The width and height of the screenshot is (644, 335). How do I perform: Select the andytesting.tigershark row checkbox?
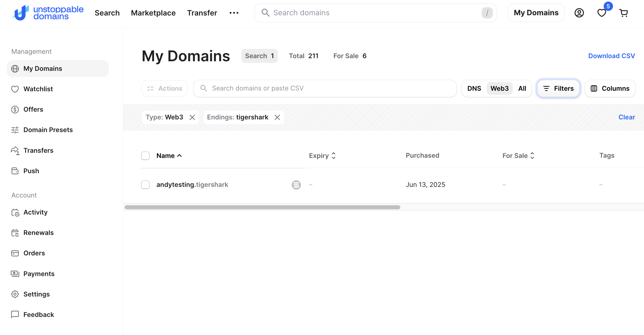click(145, 185)
